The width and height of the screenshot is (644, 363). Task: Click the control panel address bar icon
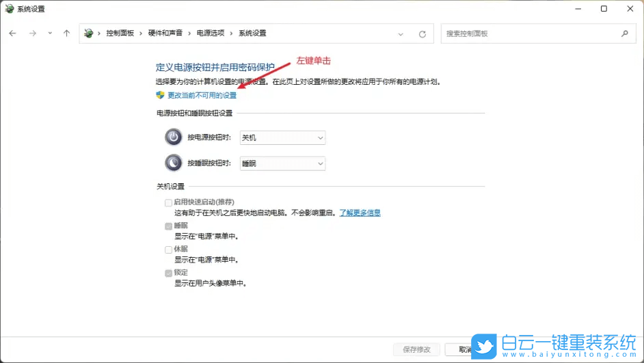[89, 33]
